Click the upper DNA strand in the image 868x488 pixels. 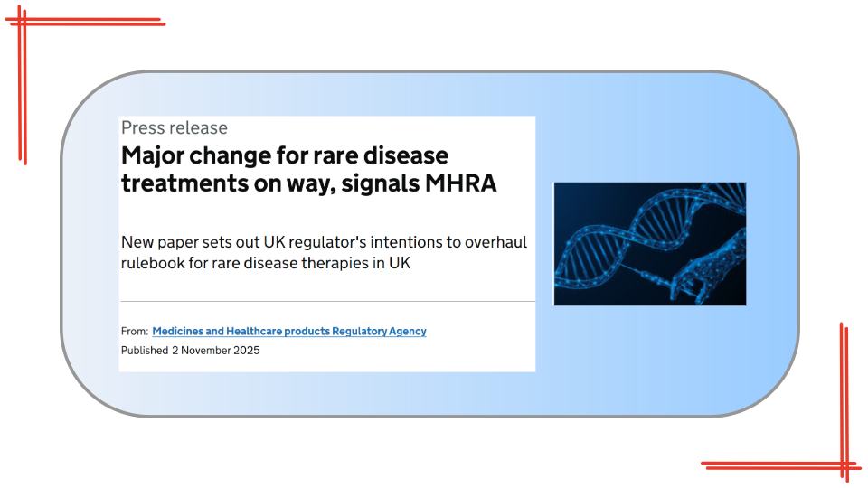651,210
